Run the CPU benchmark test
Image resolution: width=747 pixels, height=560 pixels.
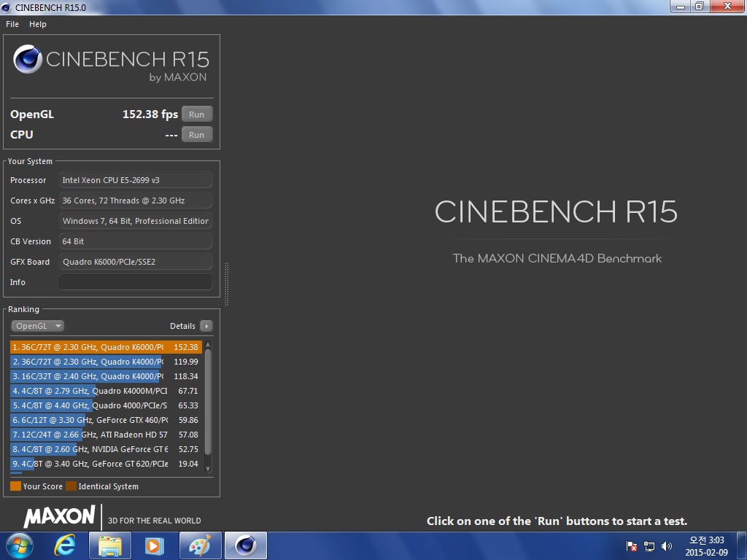pyautogui.click(x=197, y=135)
